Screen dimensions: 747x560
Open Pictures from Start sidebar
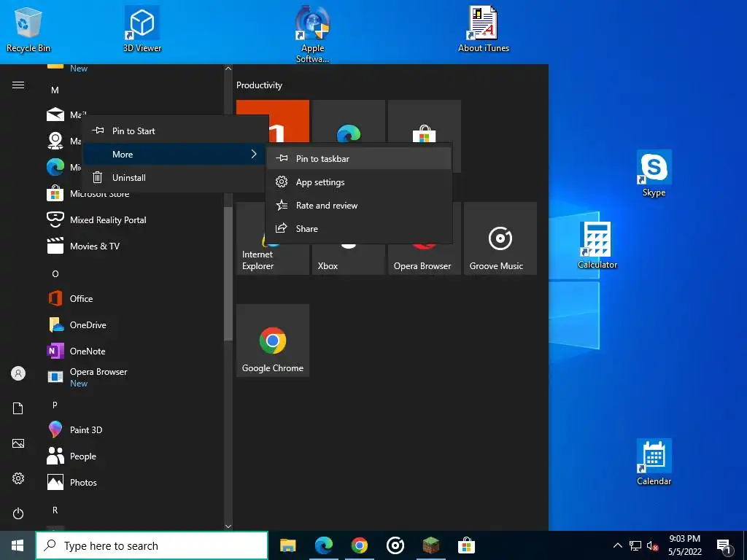[18, 443]
